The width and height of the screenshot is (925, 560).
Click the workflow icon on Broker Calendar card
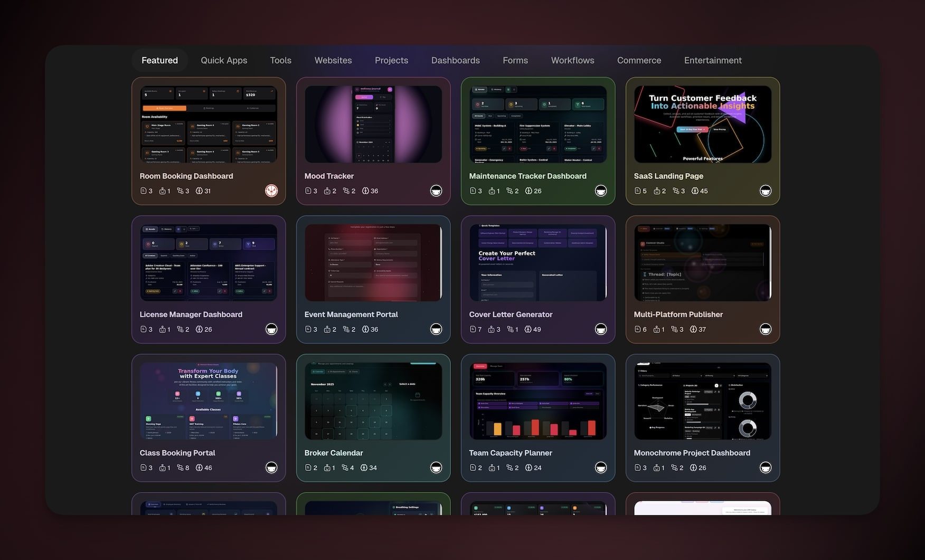click(345, 468)
